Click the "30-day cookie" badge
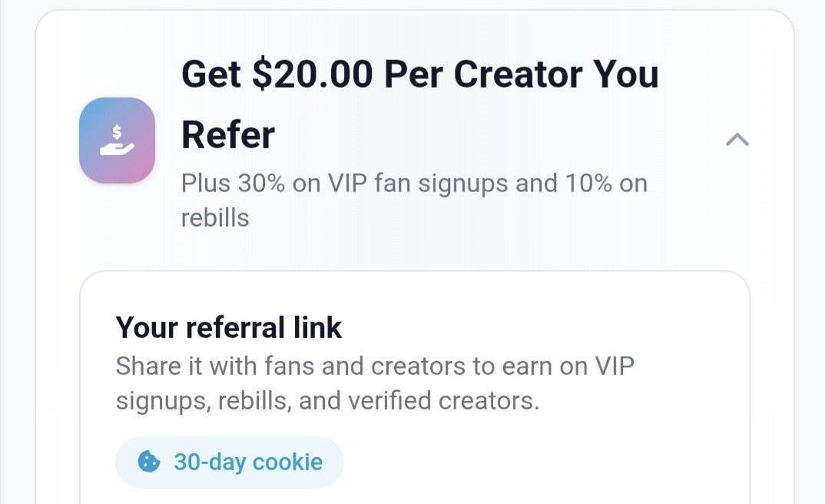825x504 pixels. (x=230, y=463)
